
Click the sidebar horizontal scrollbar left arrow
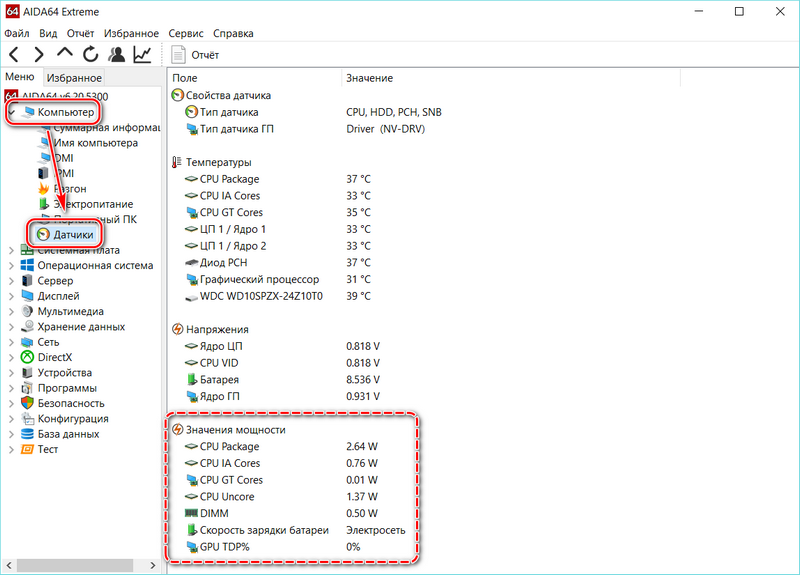[9, 565]
